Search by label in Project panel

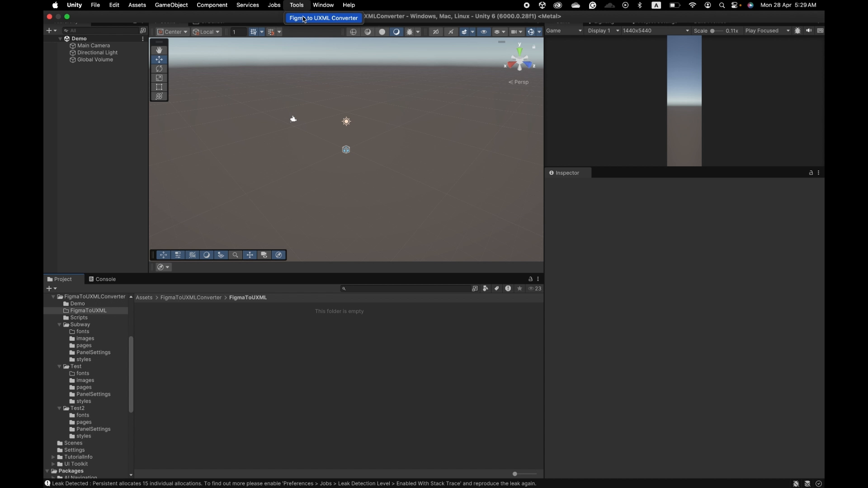coord(497,289)
